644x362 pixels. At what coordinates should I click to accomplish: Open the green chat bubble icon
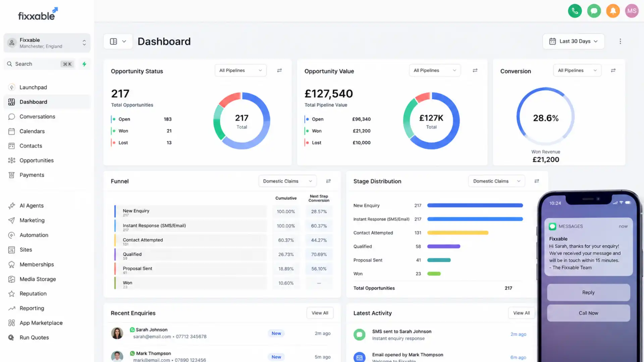594,11
